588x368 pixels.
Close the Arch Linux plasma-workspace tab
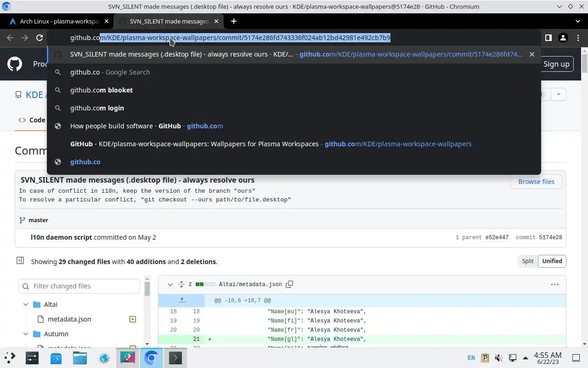coord(107,21)
